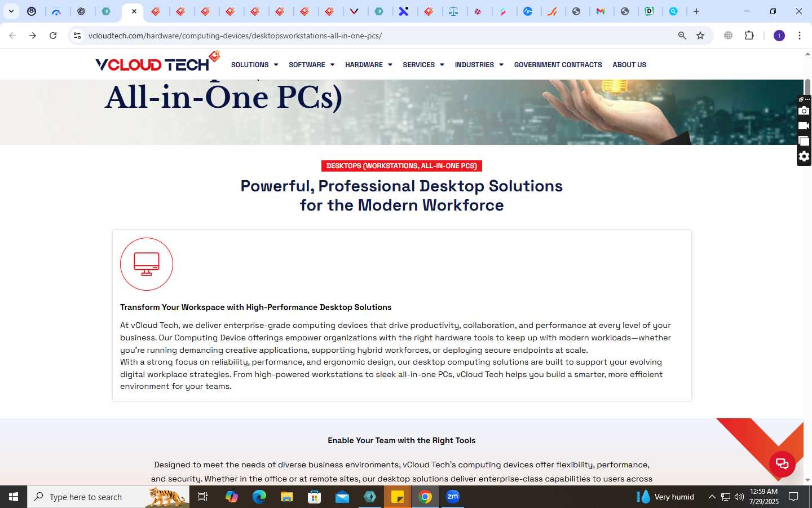View site information icon in address bar
This screenshot has height=508, width=812.
77,36
